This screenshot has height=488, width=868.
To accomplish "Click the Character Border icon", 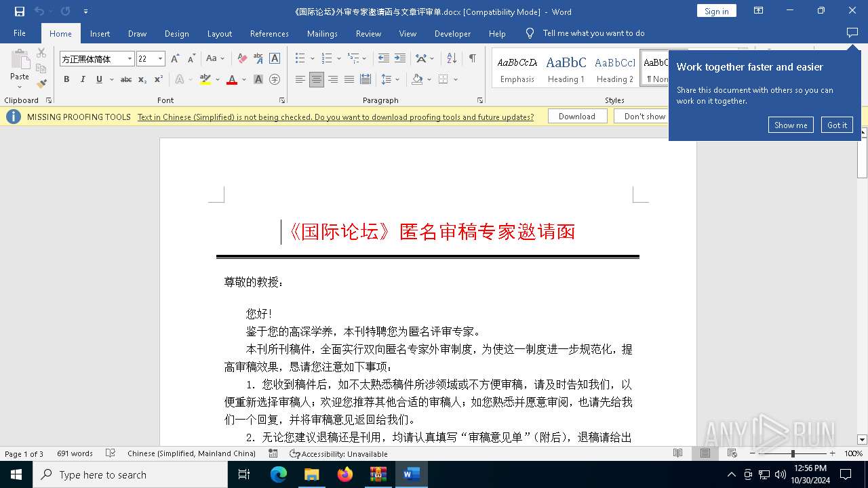I will click(x=275, y=59).
